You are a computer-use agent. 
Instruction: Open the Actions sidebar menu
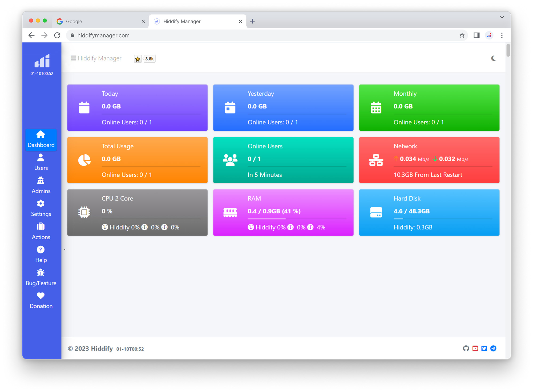[x=41, y=231]
